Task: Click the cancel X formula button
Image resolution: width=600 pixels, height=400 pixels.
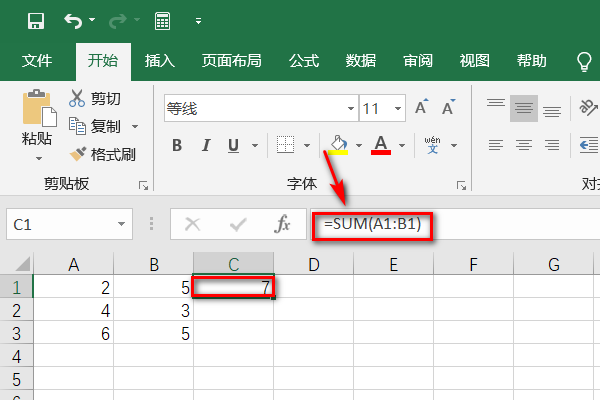Action: (x=192, y=224)
